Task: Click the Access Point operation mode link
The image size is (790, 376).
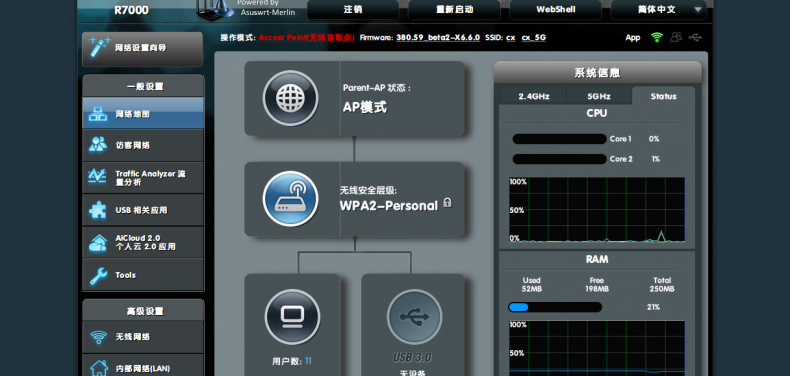Action: (x=307, y=38)
